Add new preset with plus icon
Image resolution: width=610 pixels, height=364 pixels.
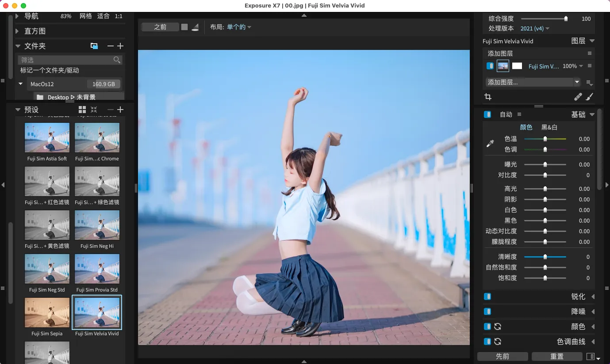pos(120,110)
